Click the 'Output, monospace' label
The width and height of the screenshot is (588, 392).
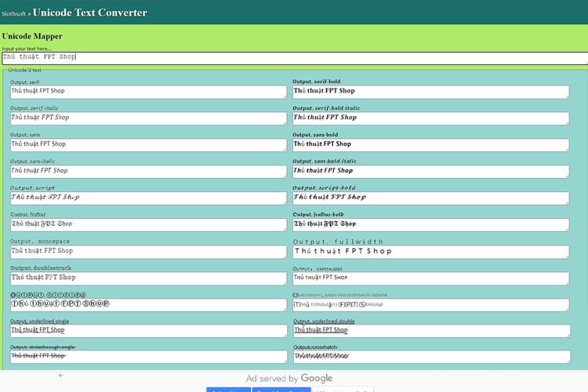[x=40, y=241]
